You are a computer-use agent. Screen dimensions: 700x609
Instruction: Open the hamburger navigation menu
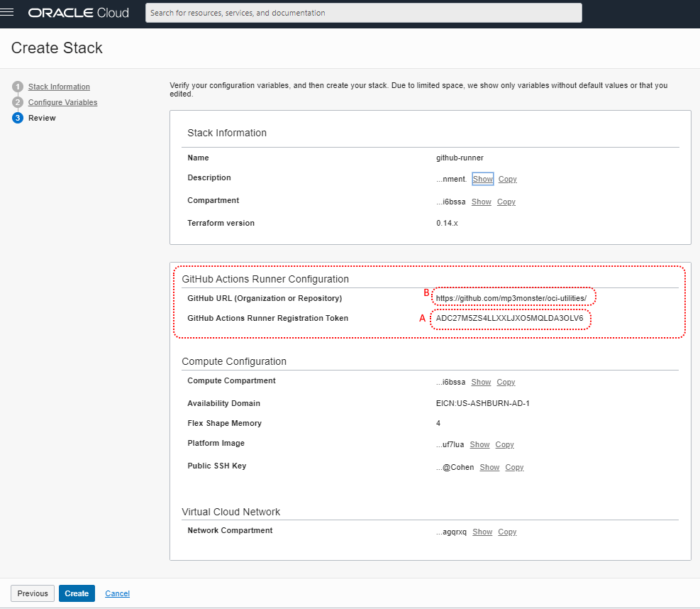point(9,13)
